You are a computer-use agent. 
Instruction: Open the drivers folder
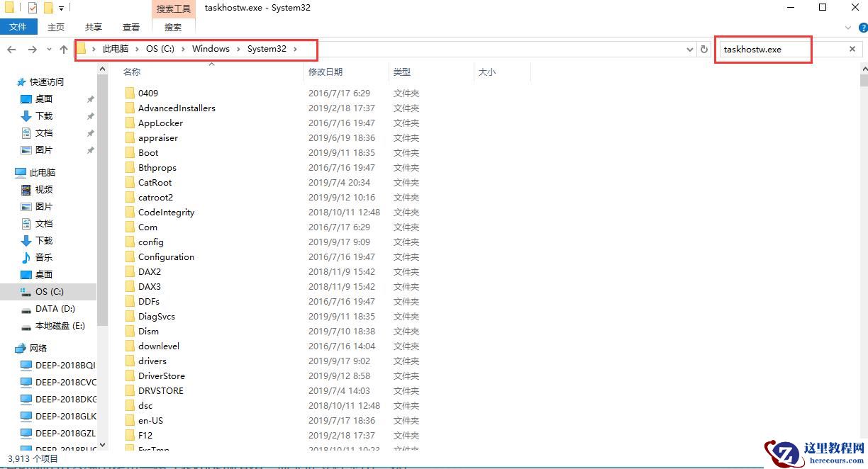[x=152, y=361]
